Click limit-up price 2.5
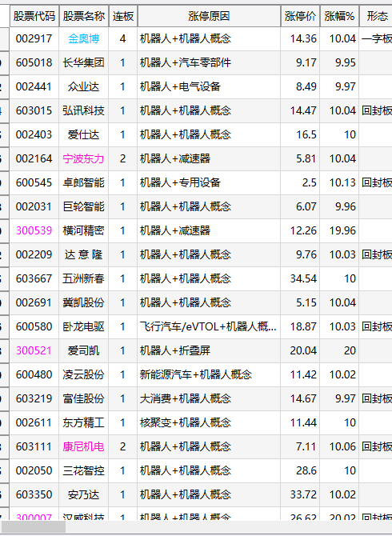The width and height of the screenshot is (392, 536). point(310,182)
